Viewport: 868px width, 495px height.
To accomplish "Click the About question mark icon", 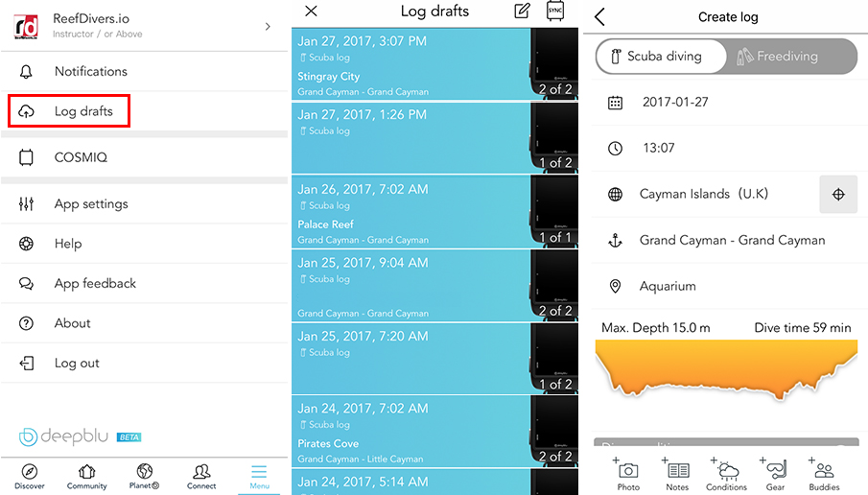I will [26, 323].
